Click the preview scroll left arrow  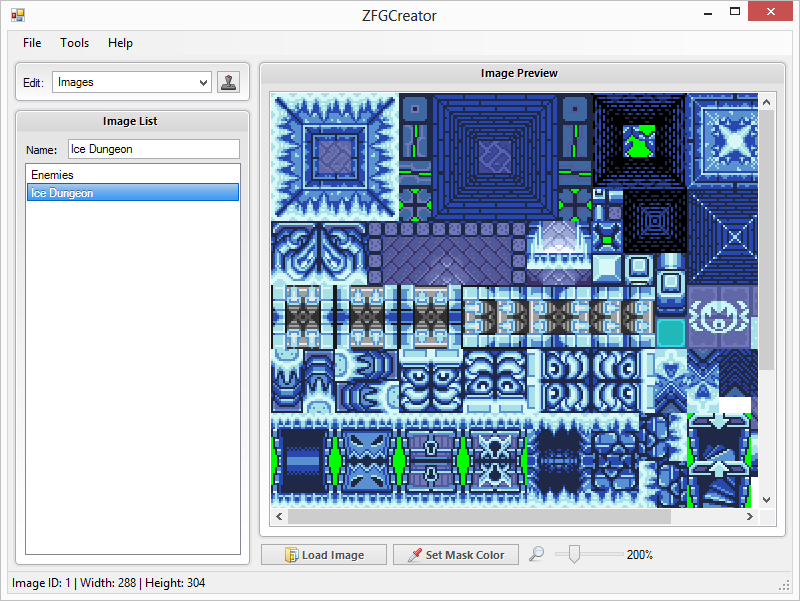[x=279, y=516]
